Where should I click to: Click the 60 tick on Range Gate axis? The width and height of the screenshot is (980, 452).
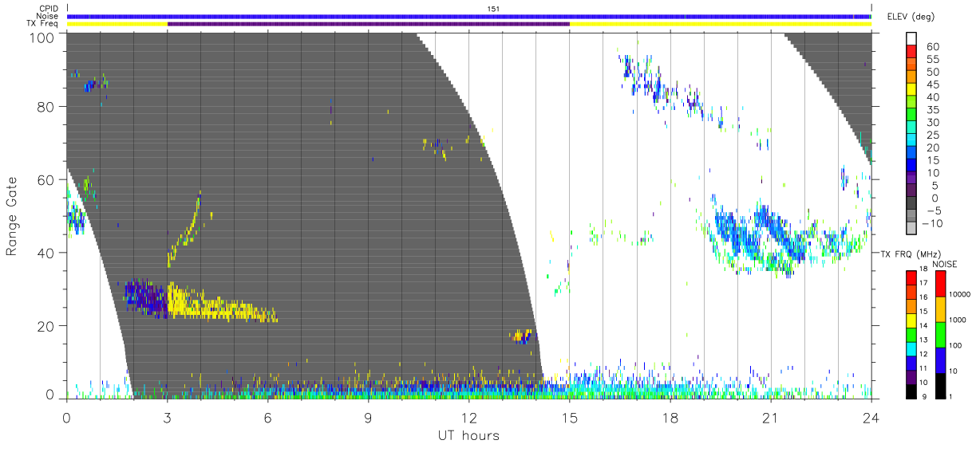(47, 179)
